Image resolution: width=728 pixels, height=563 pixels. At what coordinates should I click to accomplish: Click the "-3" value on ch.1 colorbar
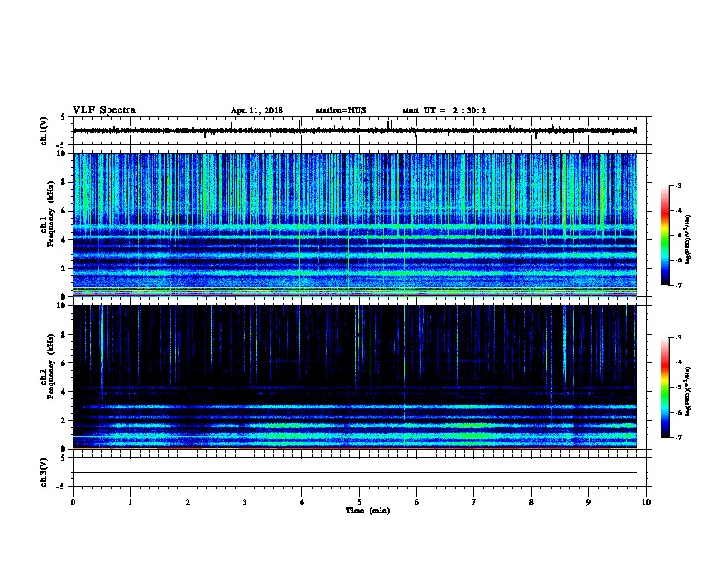tap(677, 185)
